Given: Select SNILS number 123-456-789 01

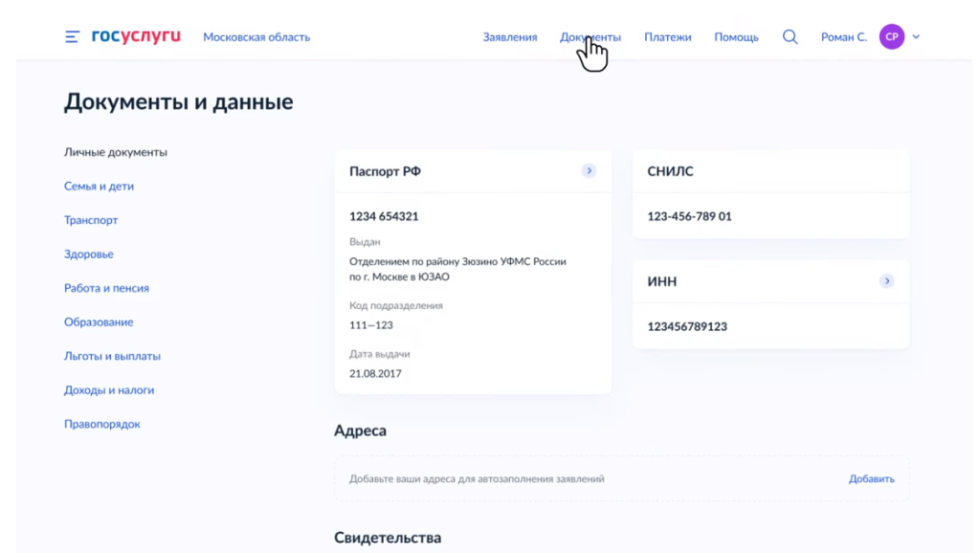Looking at the screenshot, I should click(689, 216).
